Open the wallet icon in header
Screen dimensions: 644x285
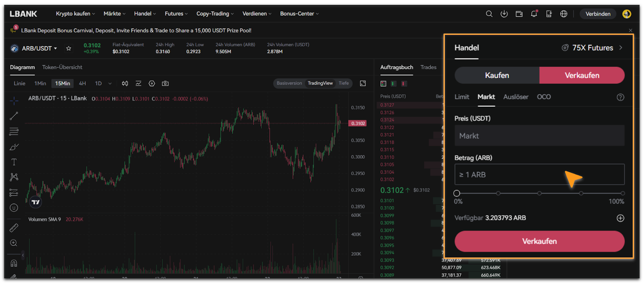519,14
